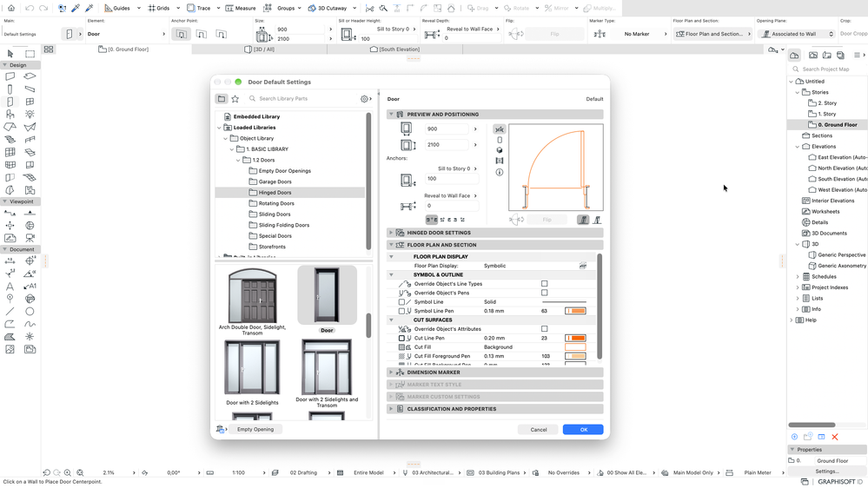
Task: Click the OK button
Action: (583, 429)
